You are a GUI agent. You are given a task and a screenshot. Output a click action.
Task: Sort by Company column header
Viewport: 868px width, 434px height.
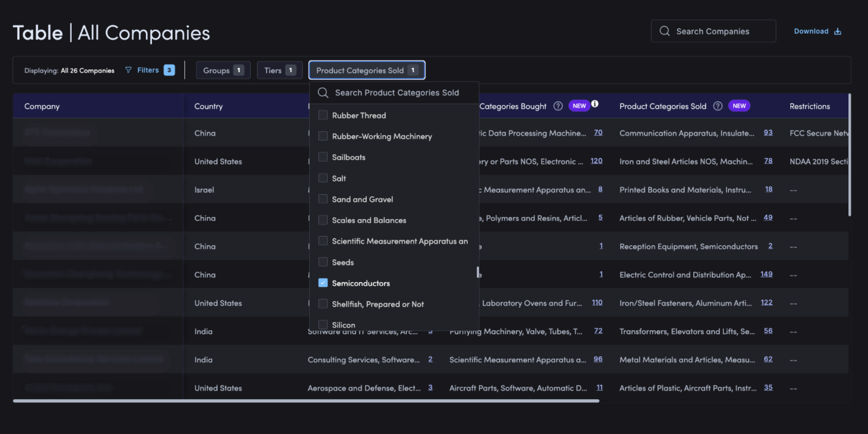pos(42,106)
